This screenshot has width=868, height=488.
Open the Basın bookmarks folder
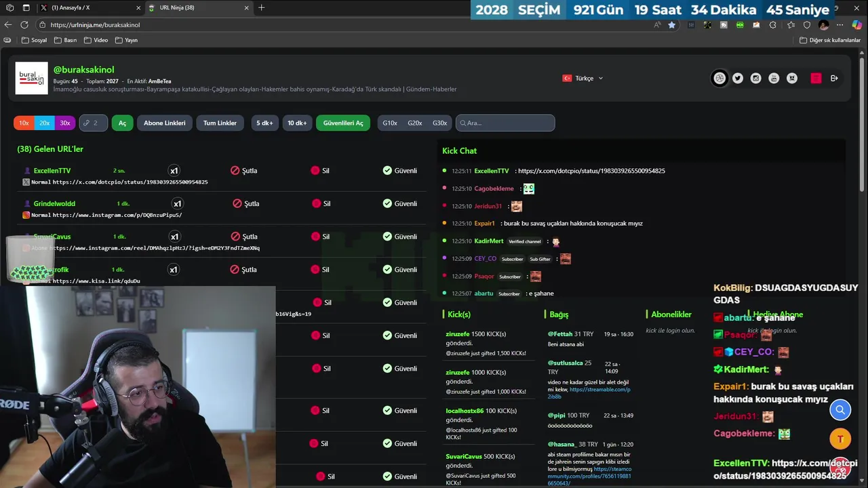[65, 40]
